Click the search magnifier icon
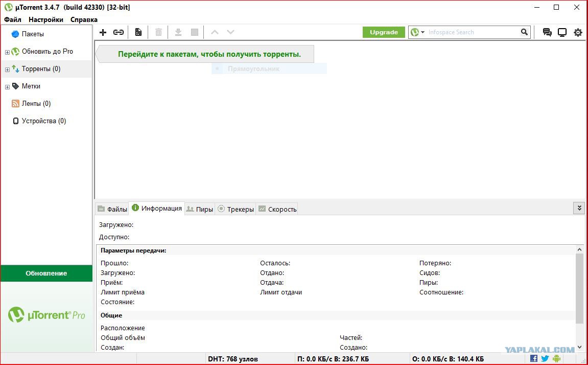 [524, 32]
